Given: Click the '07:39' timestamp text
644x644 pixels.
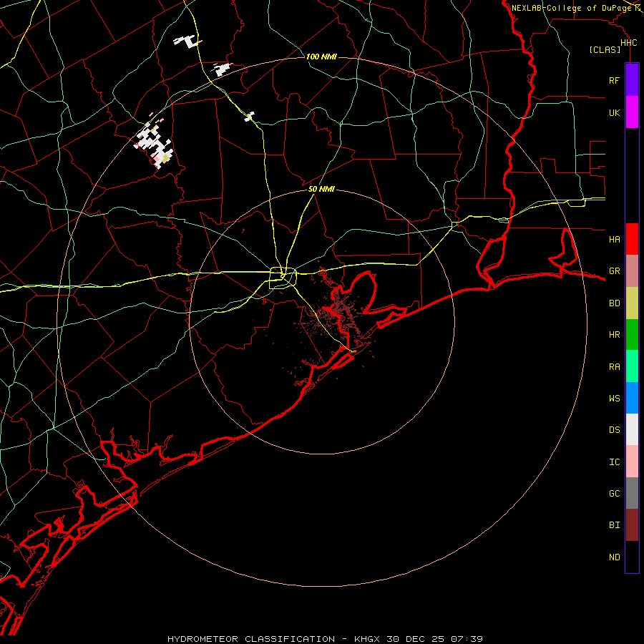Looking at the screenshot, I should (x=467, y=639).
